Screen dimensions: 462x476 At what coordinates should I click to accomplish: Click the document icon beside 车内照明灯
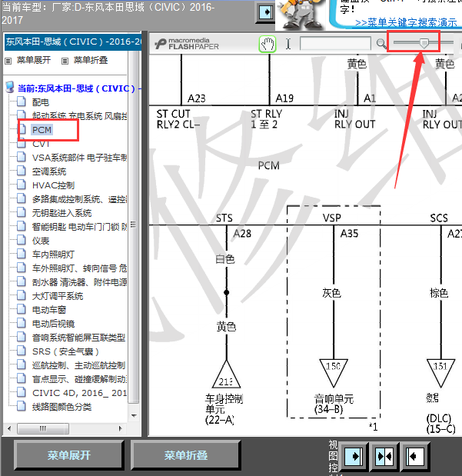(x=22, y=254)
